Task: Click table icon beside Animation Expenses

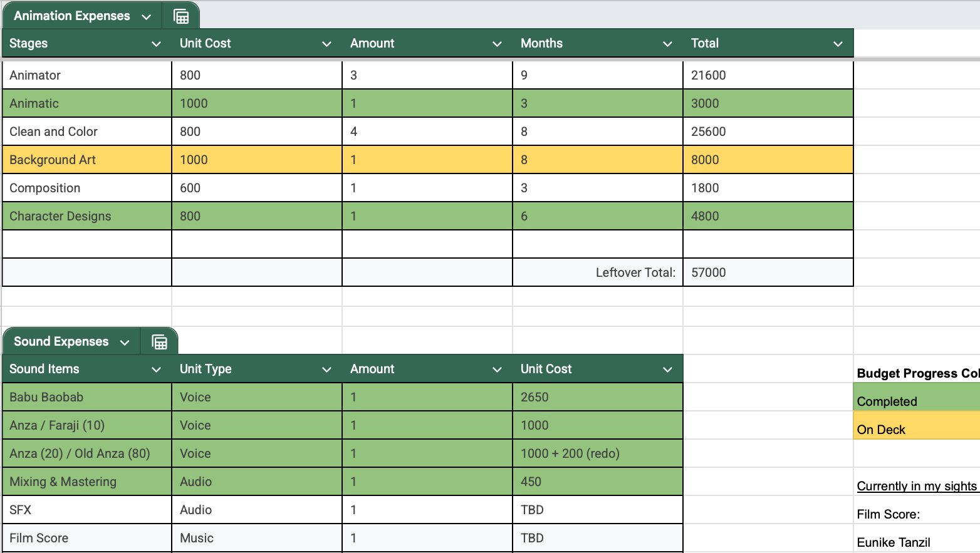Action: [x=181, y=16]
